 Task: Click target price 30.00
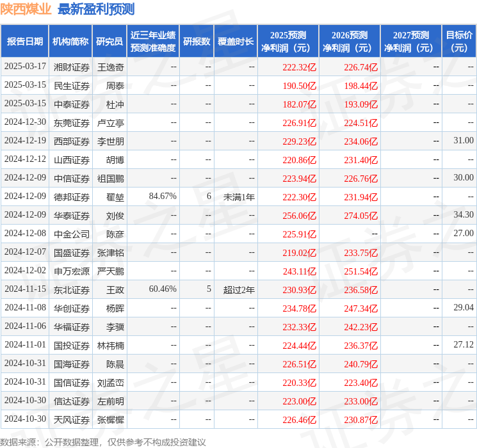(x=464, y=177)
